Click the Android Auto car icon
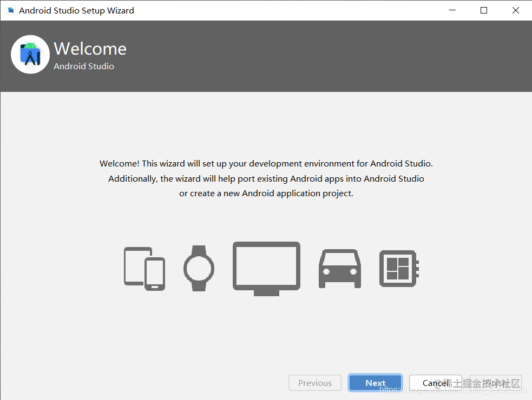The height and width of the screenshot is (400, 532). pyautogui.click(x=340, y=269)
